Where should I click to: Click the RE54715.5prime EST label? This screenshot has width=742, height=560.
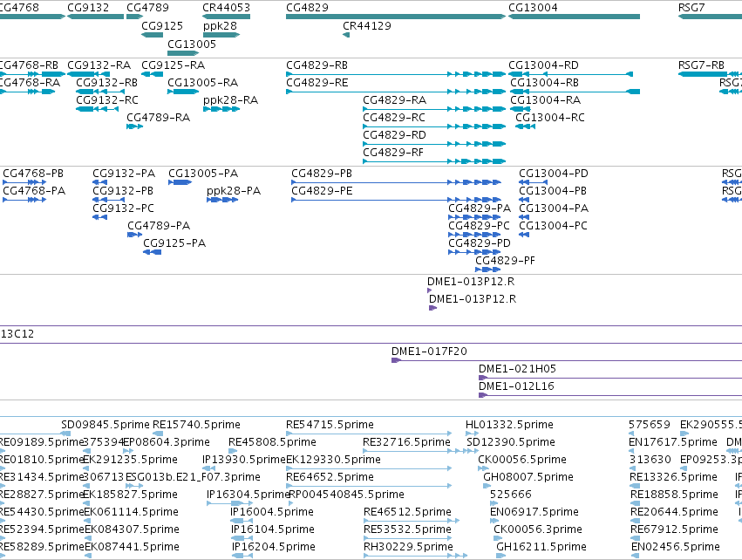coord(330,425)
